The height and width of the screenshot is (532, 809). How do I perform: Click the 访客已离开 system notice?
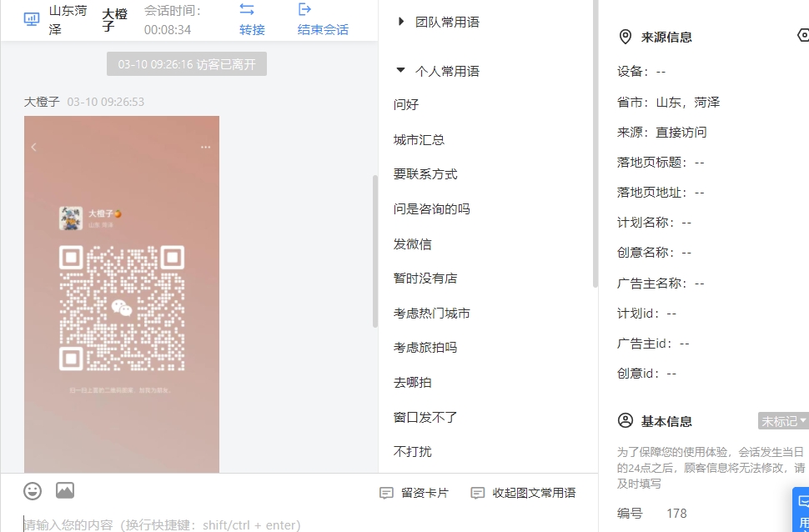point(187,64)
